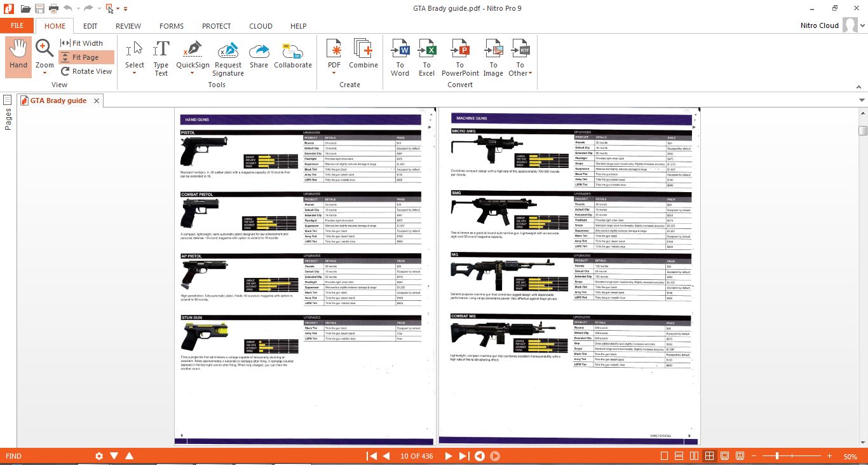Image resolution: width=868 pixels, height=465 pixels.
Task: Go to previous page
Action: tap(386, 456)
